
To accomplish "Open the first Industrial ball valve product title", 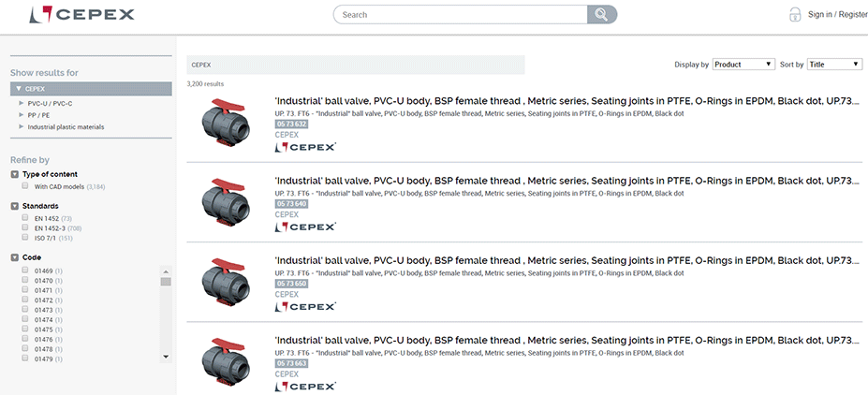I will pos(567,101).
